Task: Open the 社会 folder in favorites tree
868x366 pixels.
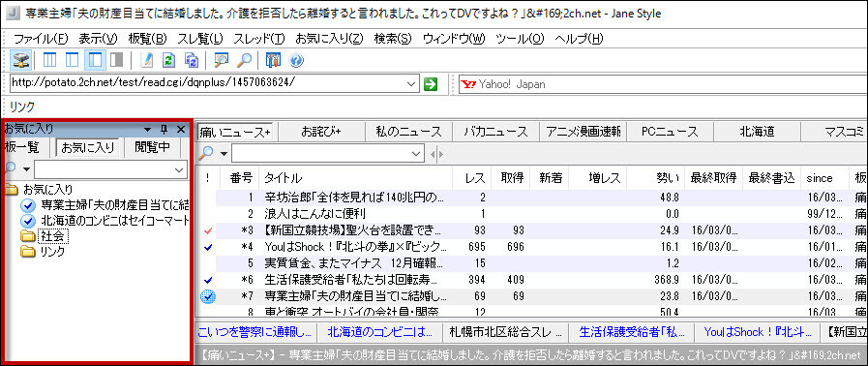Action: click(x=53, y=236)
